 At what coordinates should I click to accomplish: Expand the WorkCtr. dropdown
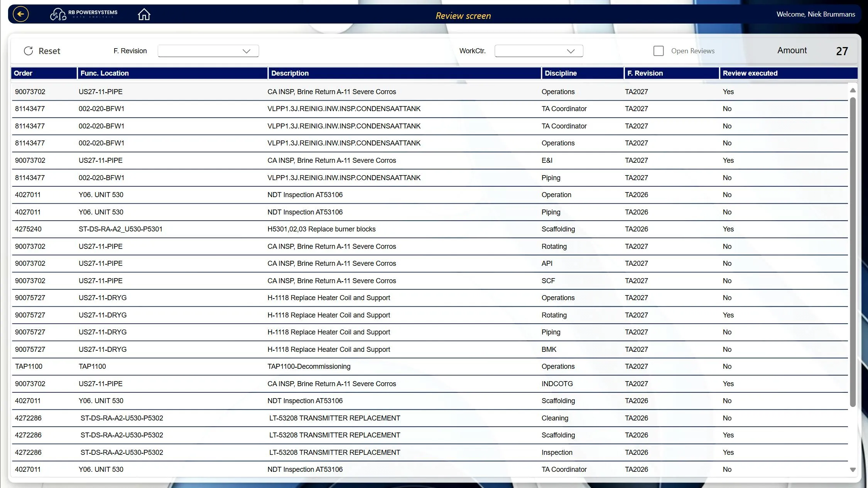click(x=539, y=51)
